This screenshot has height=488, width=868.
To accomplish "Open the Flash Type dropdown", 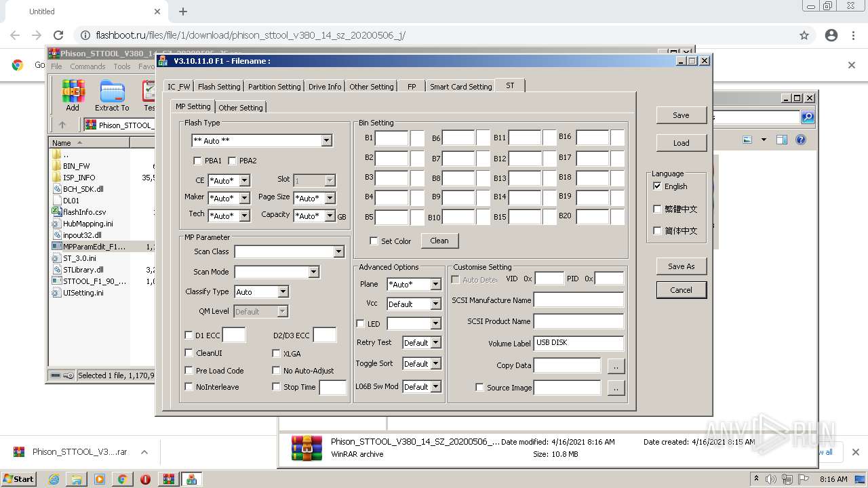I will coord(326,141).
